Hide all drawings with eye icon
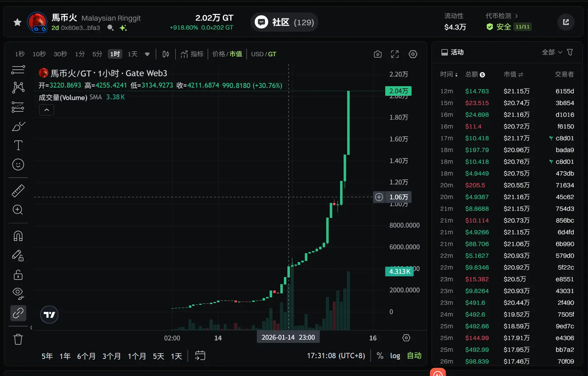The height and width of the screenshot is (376, 588). pos(18,293)
